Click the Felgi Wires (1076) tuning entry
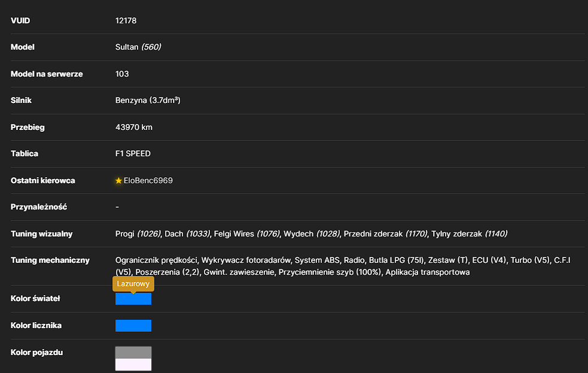The image size is (588, 373). 247,233
